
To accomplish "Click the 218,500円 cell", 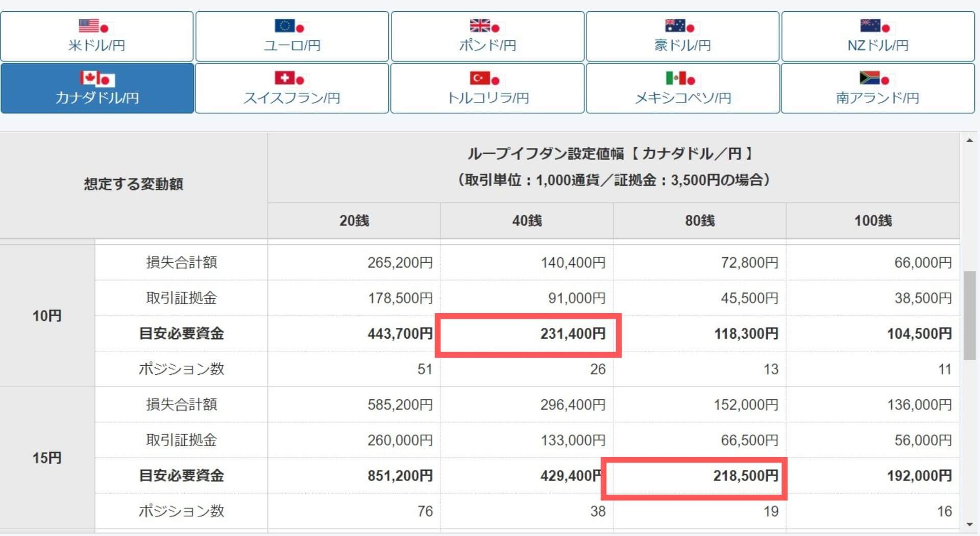I will click(x=700, y=475).
